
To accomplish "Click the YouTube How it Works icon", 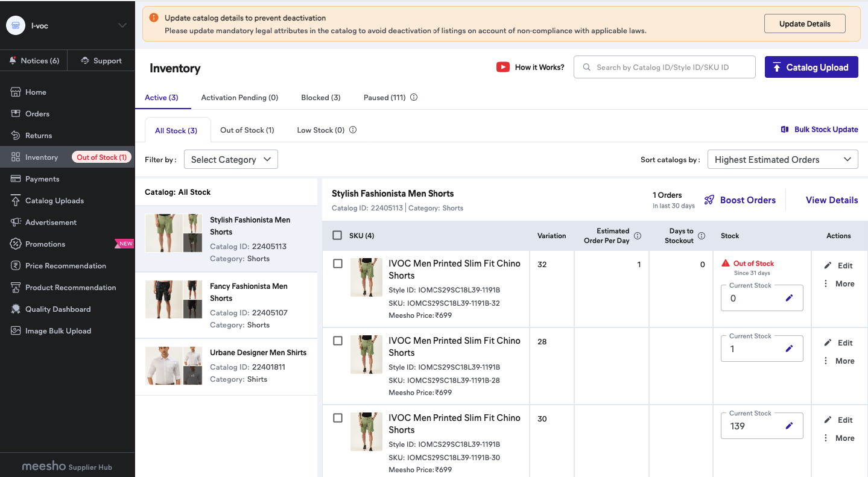I will coord(503,68).
